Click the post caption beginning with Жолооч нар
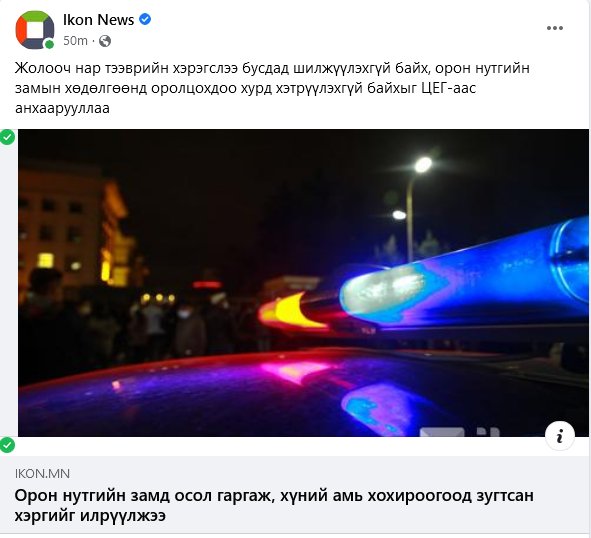Viewport: 591px width, 538px height. (272, 88)
